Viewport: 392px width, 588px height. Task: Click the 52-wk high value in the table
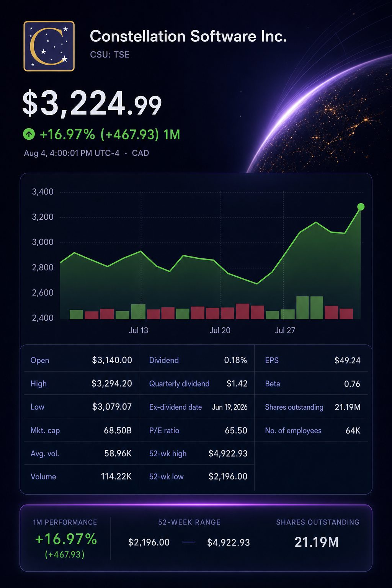click(x=228, y=454)
